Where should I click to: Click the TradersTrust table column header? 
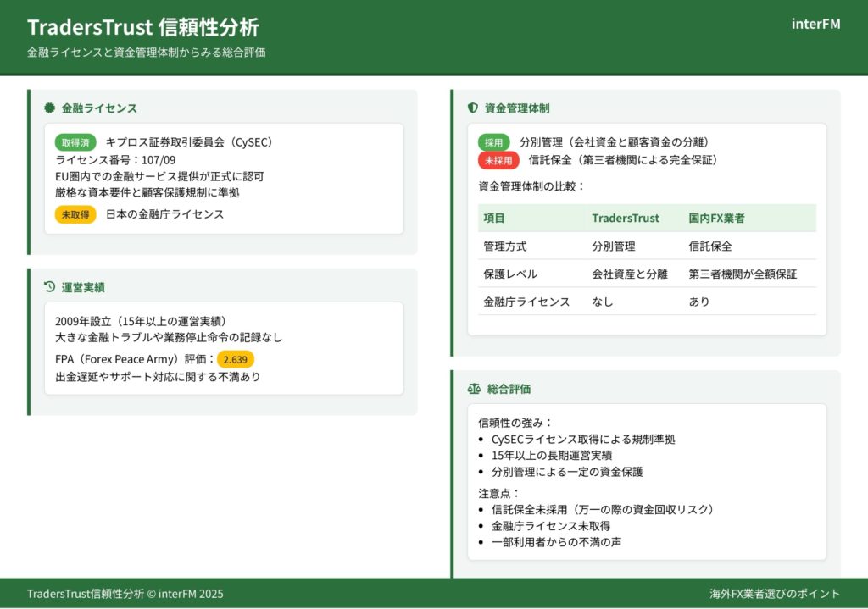[625, 218]
